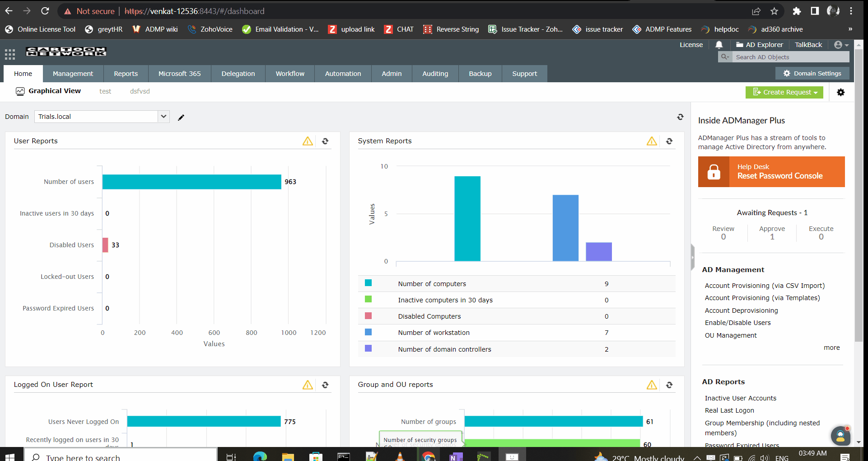Open the user account dropdown menu

pos(841,45)
